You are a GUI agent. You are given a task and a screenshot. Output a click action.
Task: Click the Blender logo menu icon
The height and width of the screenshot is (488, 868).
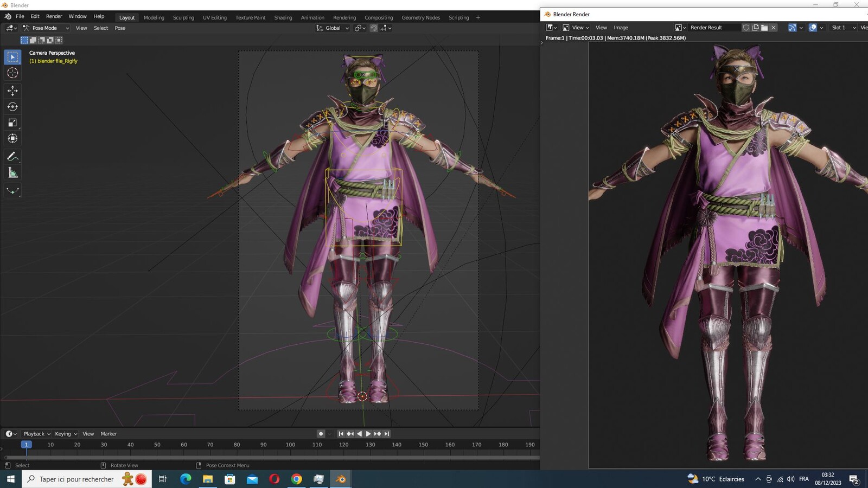8,16
